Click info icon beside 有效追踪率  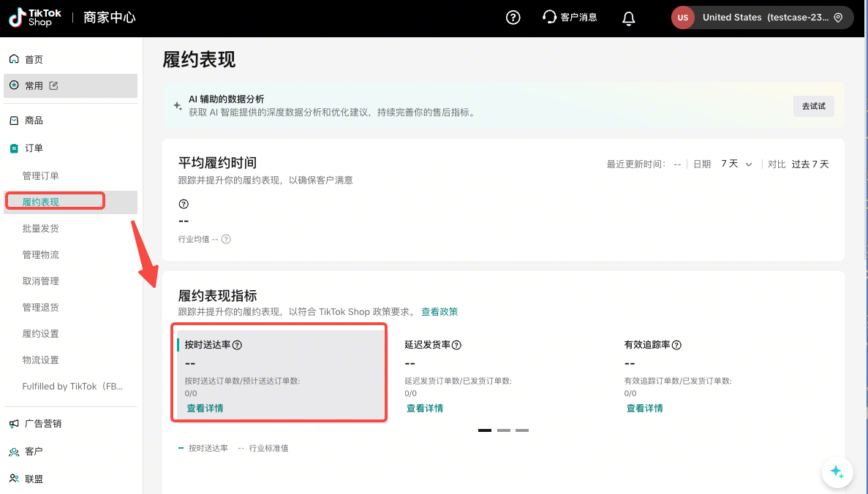(676, 345)
